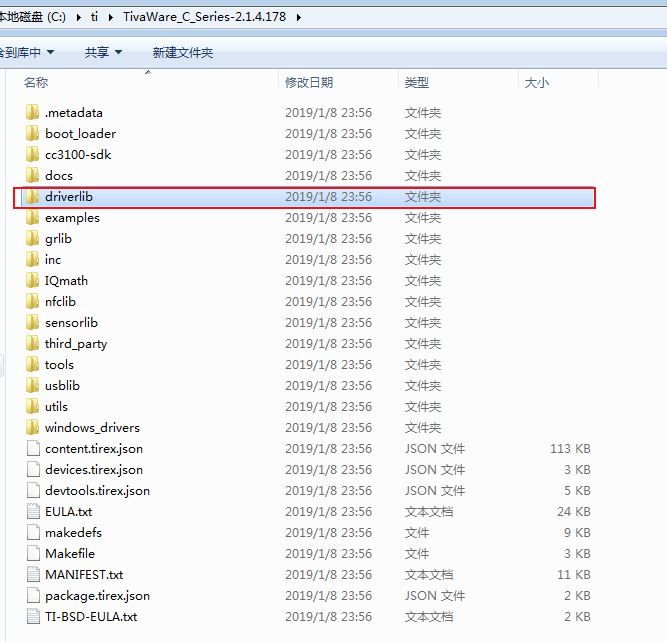Screen dimensions: 667x642
Task: Click the inc folder icon
Action: coord(32,260)
